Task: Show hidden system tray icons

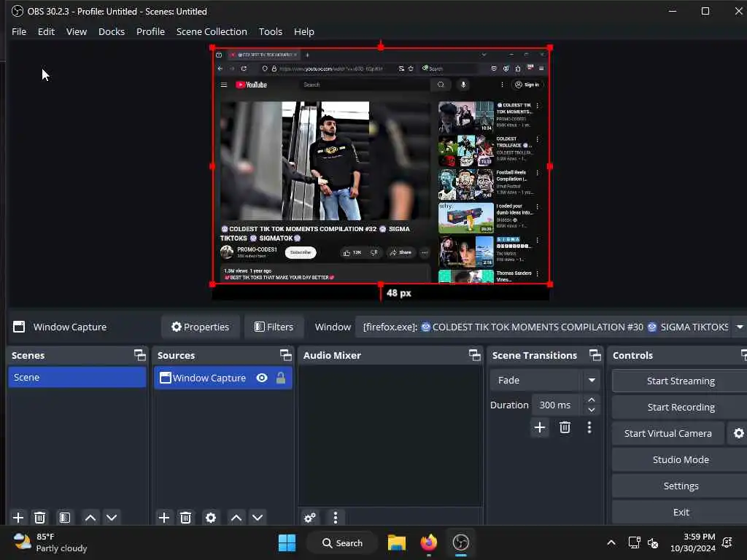Action: 611,542
